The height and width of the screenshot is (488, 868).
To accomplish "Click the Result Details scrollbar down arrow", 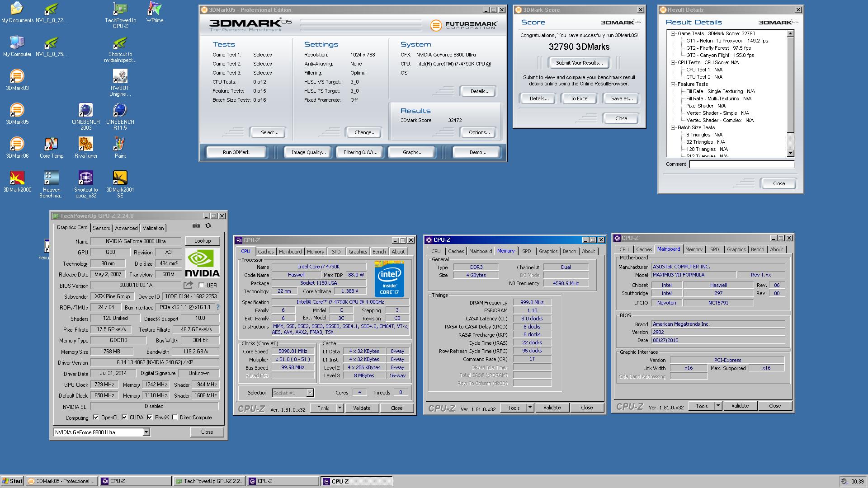I will (x=790, y=153).
